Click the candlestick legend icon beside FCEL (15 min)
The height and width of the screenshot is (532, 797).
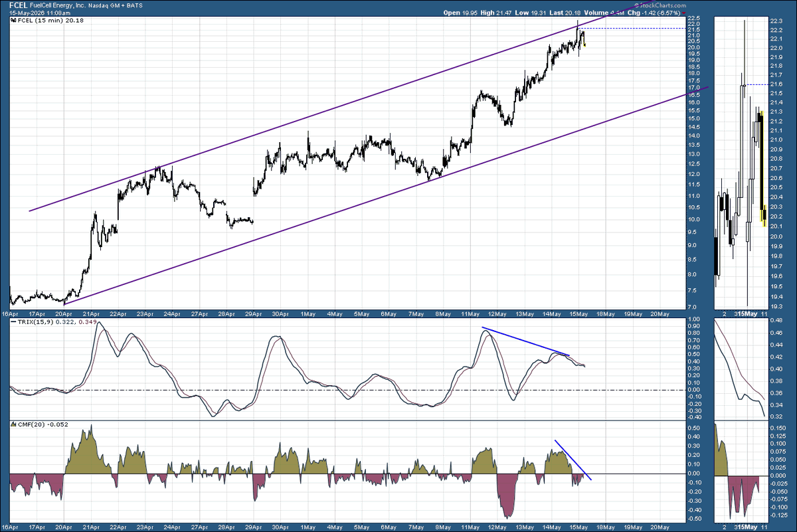[x=13, y=21]
